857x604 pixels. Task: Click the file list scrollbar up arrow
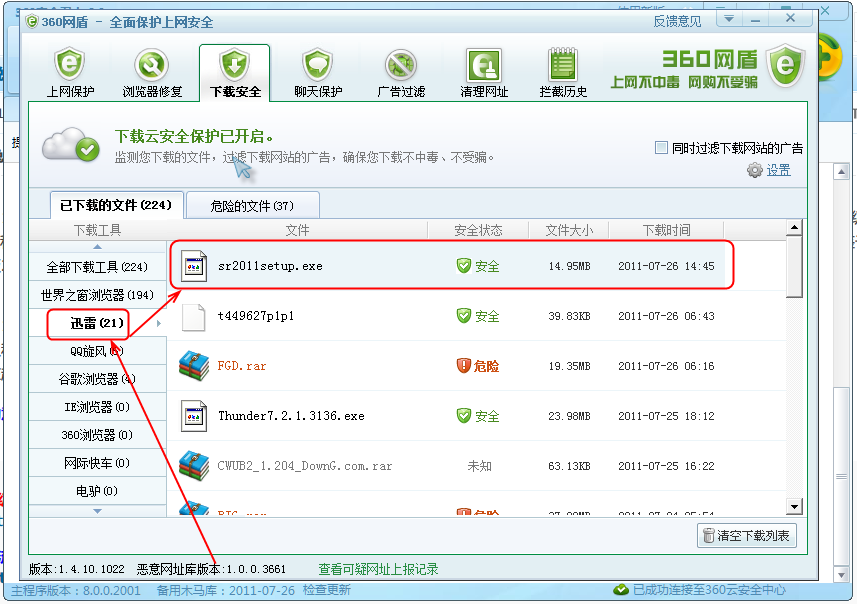click(794, 227)
